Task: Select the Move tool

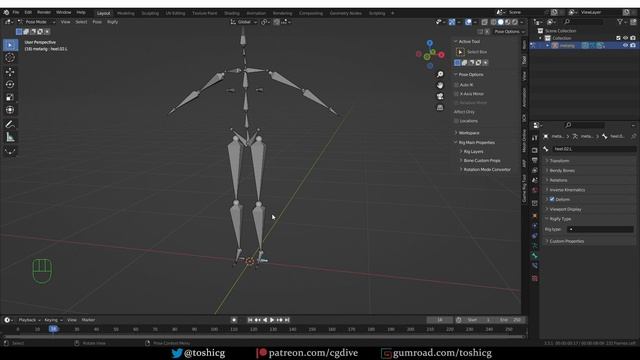Action: click(x=10, y=72)
